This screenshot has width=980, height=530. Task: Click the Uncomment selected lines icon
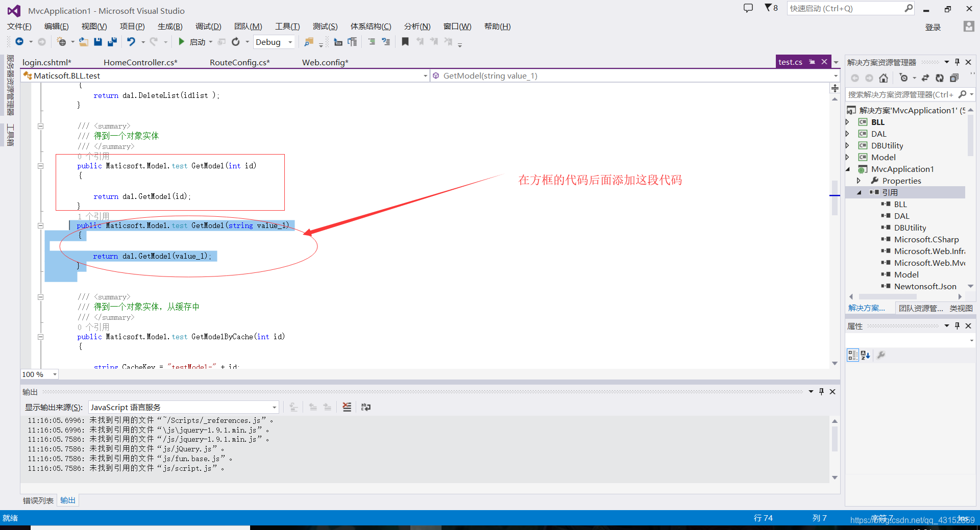coord(386,42)
